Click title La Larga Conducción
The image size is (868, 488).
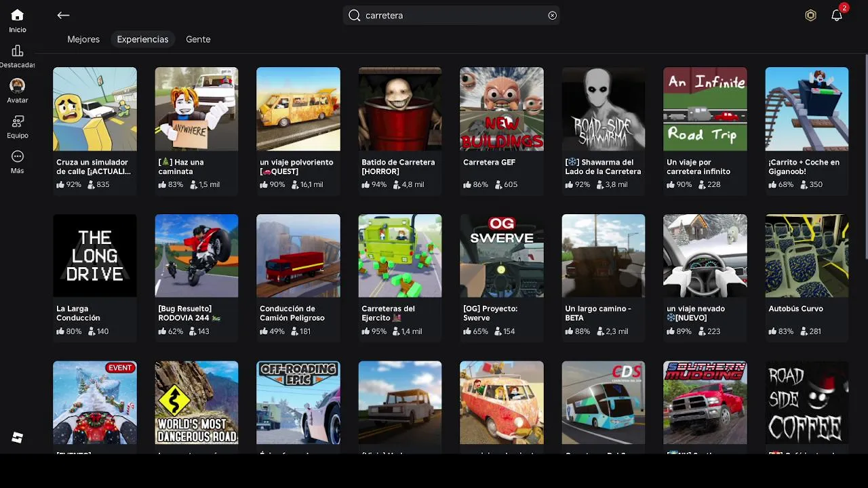pyautogui.click(x=78, y=313)
